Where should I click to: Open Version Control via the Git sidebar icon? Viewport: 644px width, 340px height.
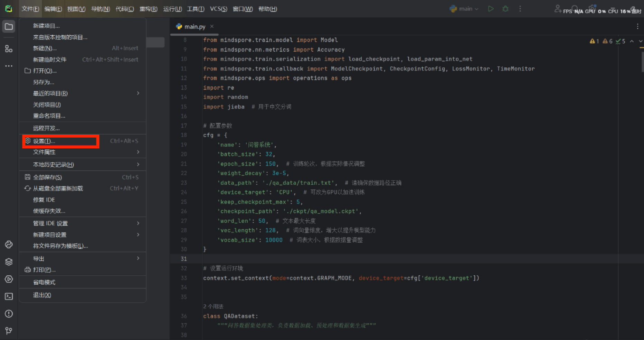click(x=9, y=331)
